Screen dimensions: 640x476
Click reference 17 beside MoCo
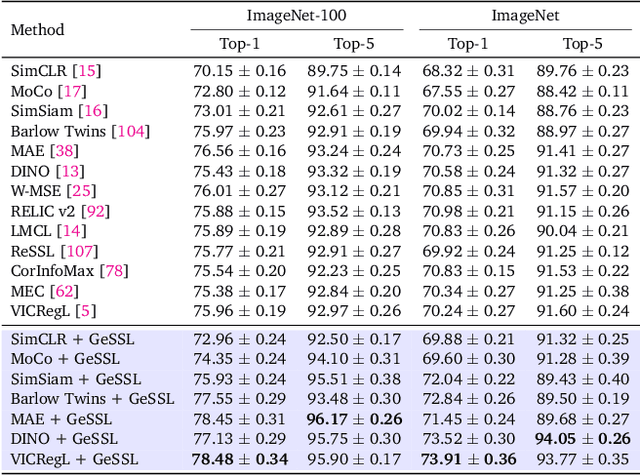click(74, 91)
